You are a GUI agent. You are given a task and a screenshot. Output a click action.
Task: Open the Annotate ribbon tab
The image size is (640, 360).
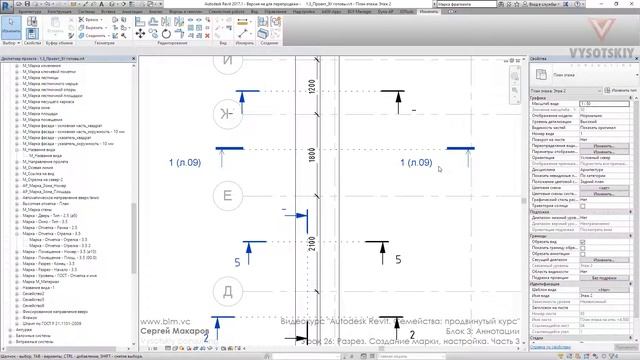(x=132, y=12)
